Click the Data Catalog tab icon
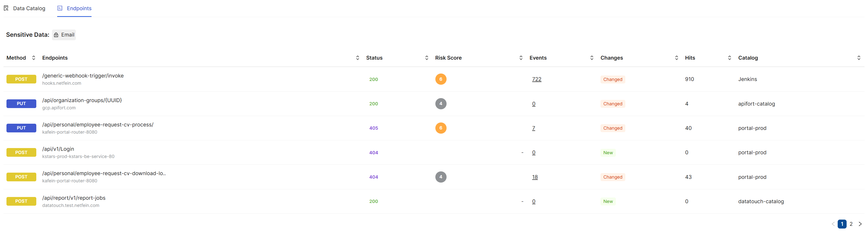Viewport: 868px width, 233px height. click(6, 8)
